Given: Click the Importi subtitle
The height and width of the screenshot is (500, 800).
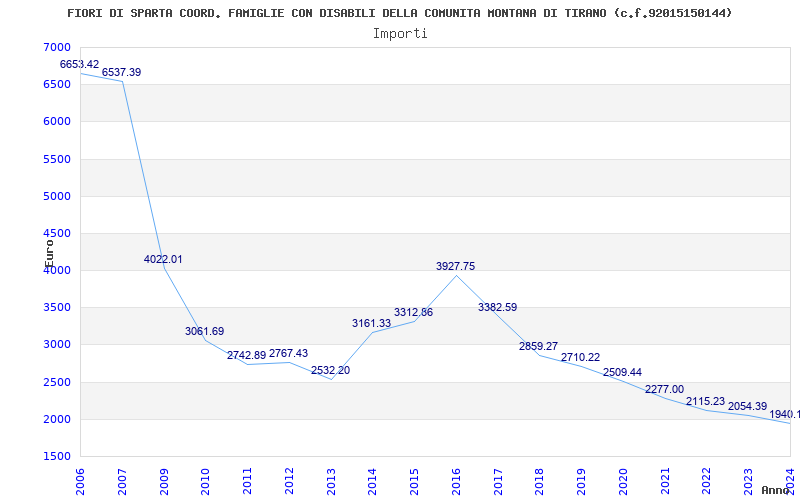Looking at the screenshot, I should click(400, 34).
